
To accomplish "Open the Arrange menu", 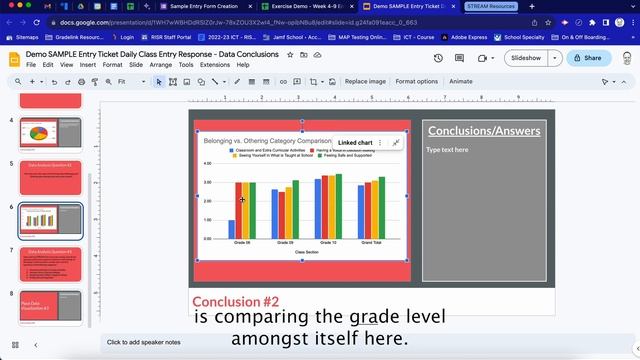I will 160,65.
